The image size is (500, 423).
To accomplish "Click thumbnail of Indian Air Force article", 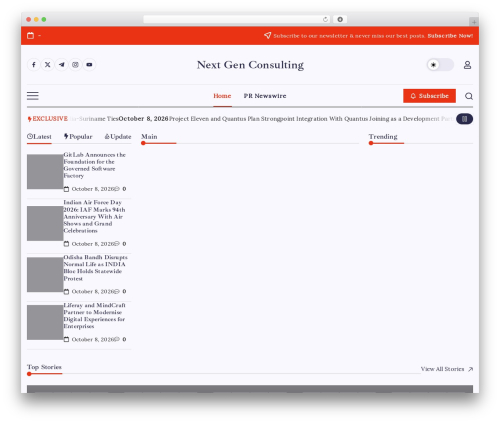I will pos(45,223).
